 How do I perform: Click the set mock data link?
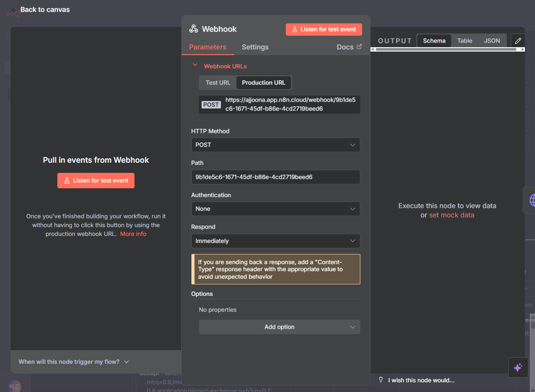click(x=451, y=215)
